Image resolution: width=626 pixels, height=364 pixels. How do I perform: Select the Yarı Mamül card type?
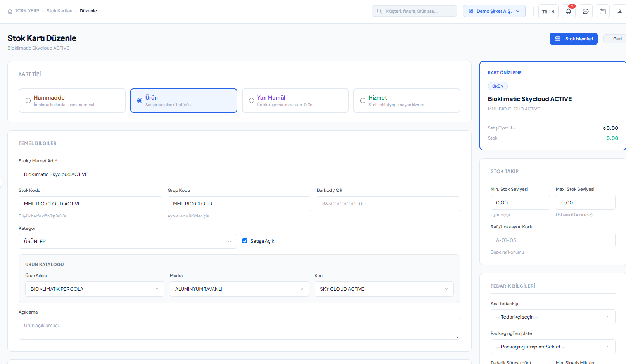(x=295, y=101)
